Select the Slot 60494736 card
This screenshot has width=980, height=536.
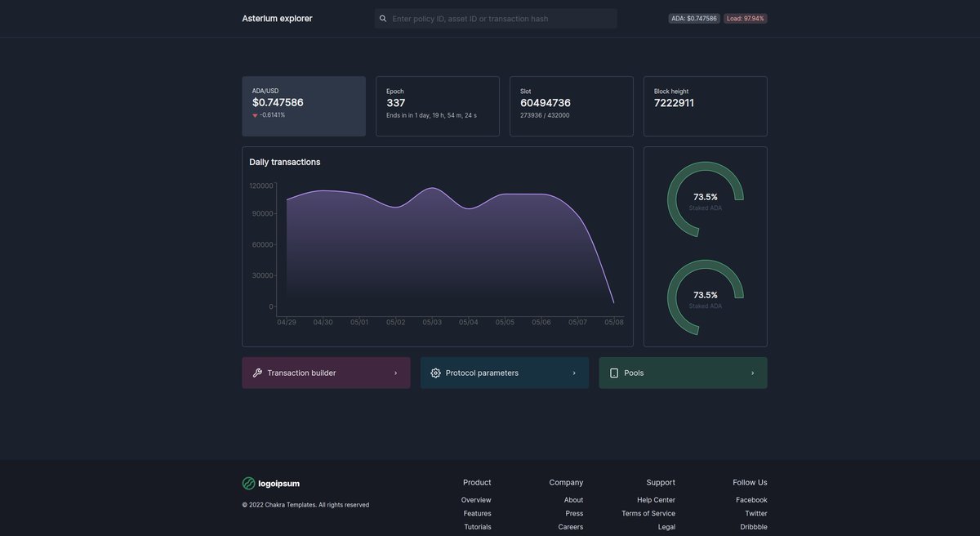572,106
